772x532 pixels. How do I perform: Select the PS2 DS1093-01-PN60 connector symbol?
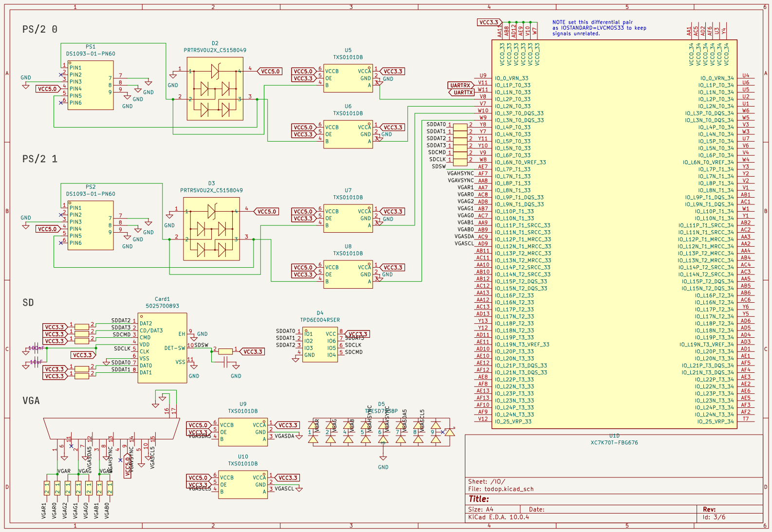click(91, 225)
